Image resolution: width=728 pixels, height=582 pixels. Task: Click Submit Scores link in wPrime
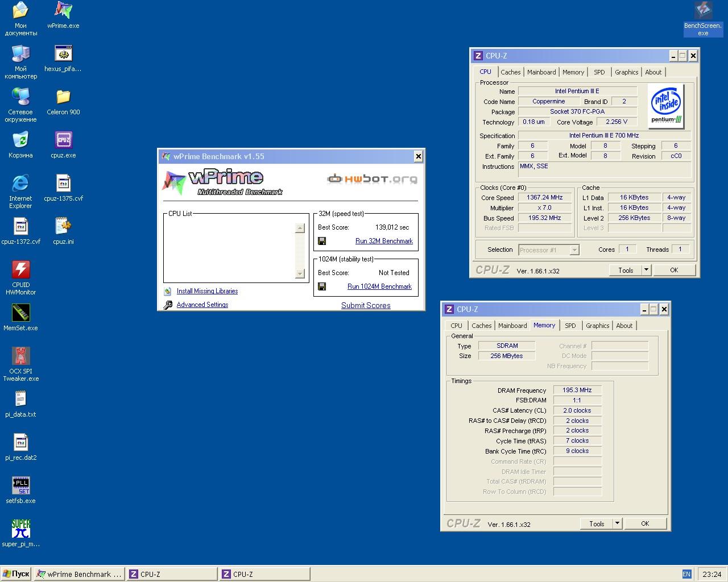(366, 305)
